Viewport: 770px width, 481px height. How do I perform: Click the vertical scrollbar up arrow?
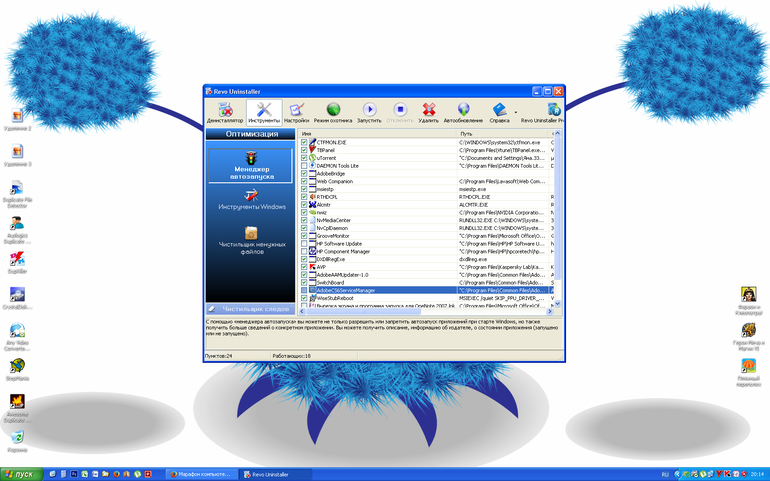557,134
